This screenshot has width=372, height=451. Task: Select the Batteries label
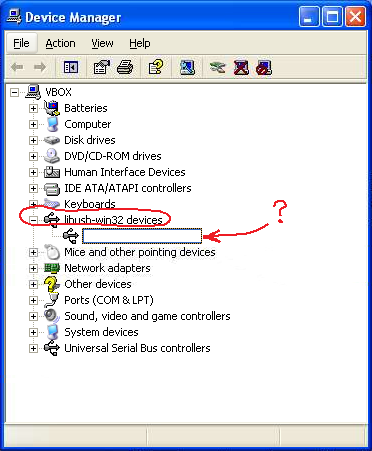coord(86,108)
